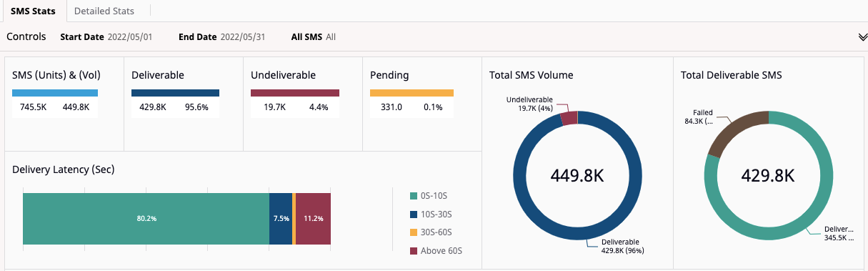868x271 pixels.
Task: Open the All SMS filter value
Action: 331,37
